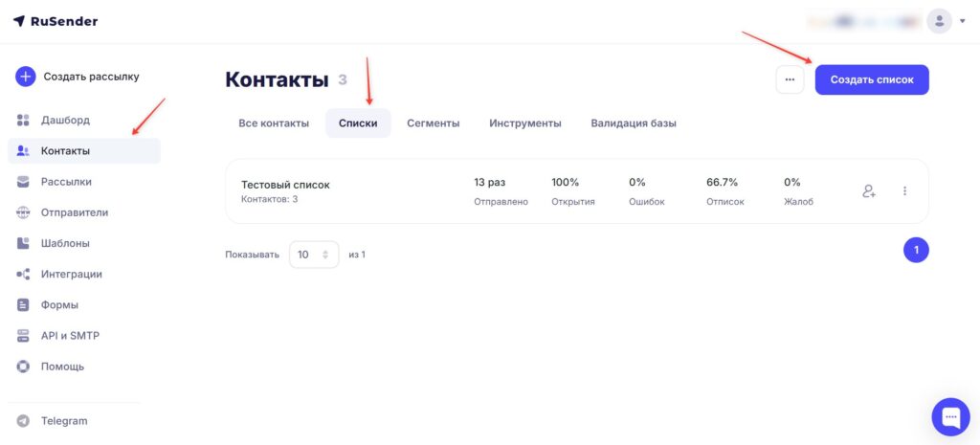980x445 pixels.
Task: Open the Тестовый список list name
Action: tap(285, 185)
